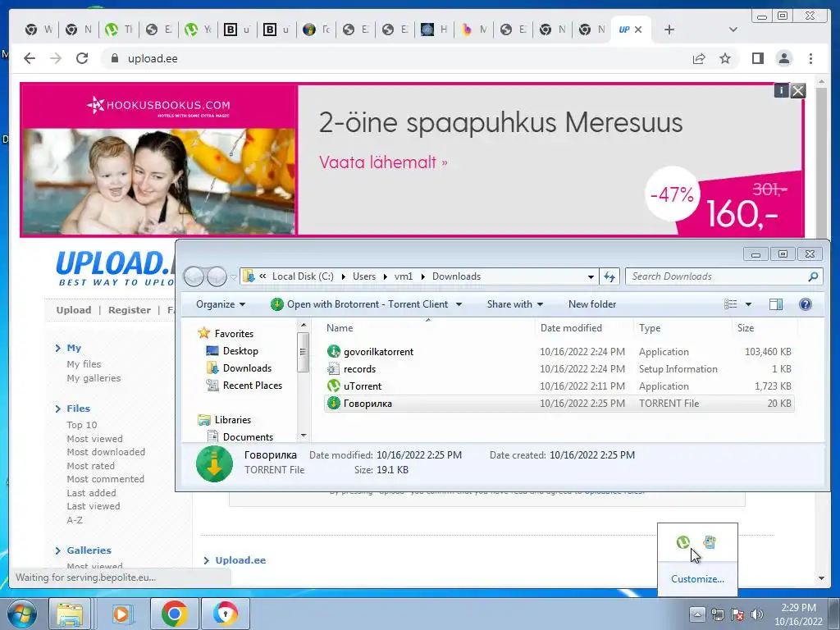Click Chrome taskbar icon
840x630 pixels.
click(175, 614)
